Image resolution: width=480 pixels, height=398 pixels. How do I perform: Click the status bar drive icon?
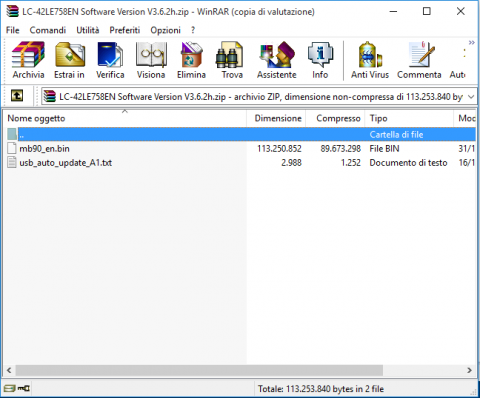9,388
